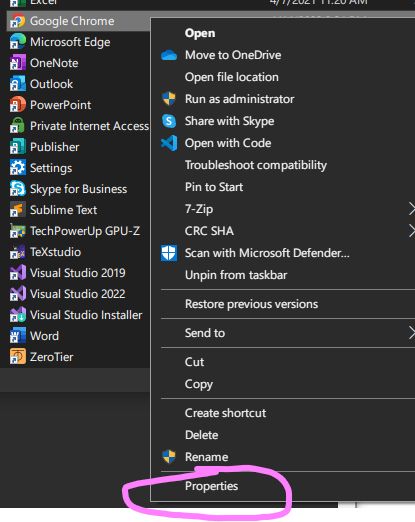Select Open with Code
Image resolution: width=415 pixels, height=522 pixels.
click(228, 143)
